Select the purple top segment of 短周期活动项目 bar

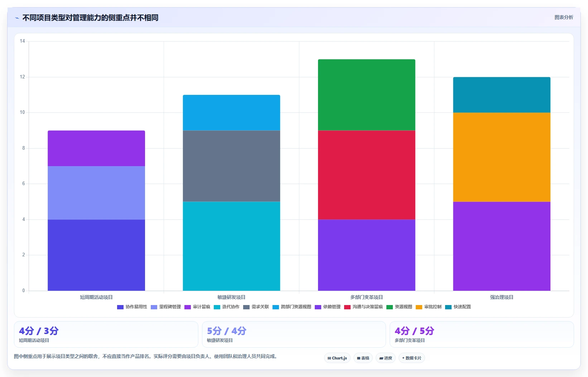(96, 148)
